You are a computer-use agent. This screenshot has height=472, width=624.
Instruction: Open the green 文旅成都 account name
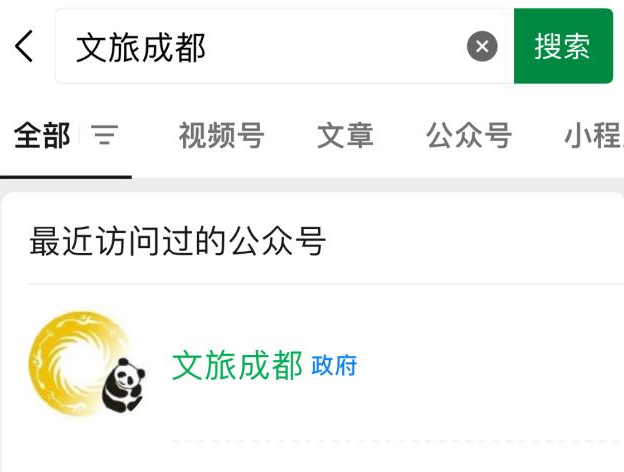coord(237,366)
